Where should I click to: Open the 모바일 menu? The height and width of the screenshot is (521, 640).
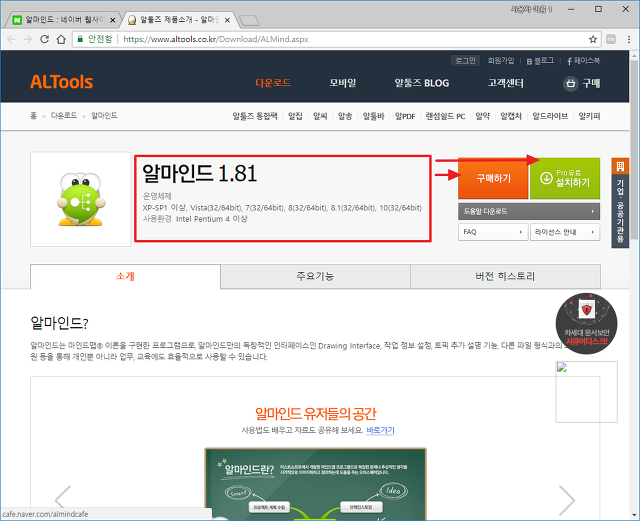point(343,83)
